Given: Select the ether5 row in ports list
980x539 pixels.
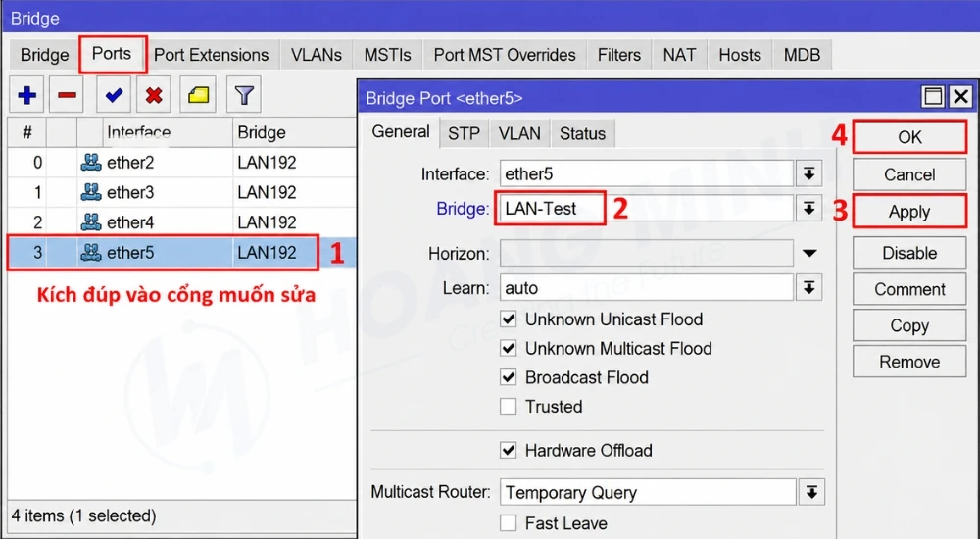Looking at the screenshot, I should click(182, 253).
